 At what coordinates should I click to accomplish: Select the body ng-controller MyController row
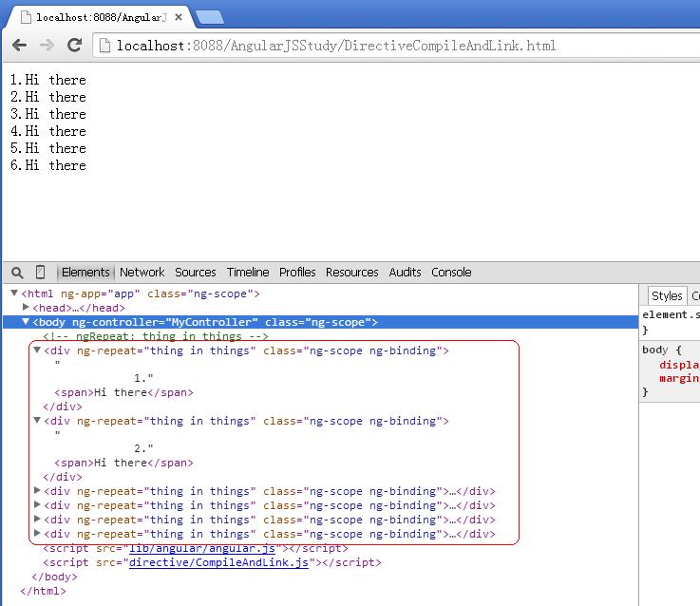click(320, 322)
